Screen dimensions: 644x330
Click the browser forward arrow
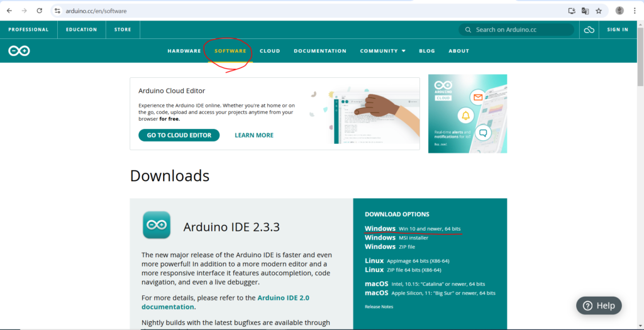tap(25, 11)
